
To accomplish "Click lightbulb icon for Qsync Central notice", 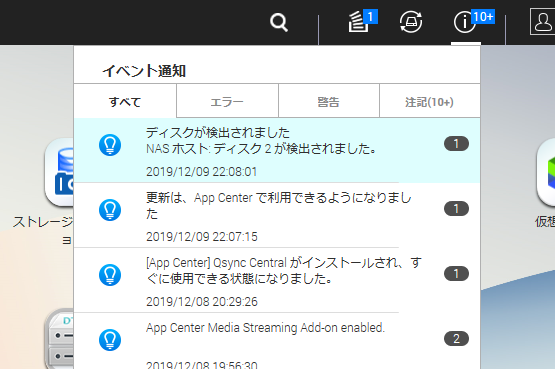I will coord(110,275).
